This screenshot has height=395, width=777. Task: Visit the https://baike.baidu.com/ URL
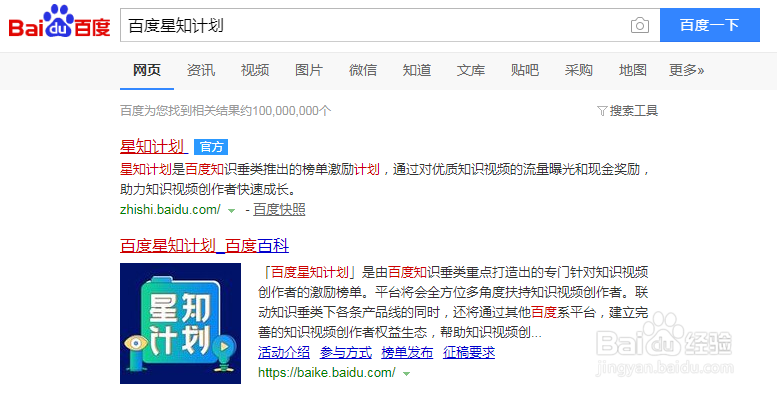(327, 372)
